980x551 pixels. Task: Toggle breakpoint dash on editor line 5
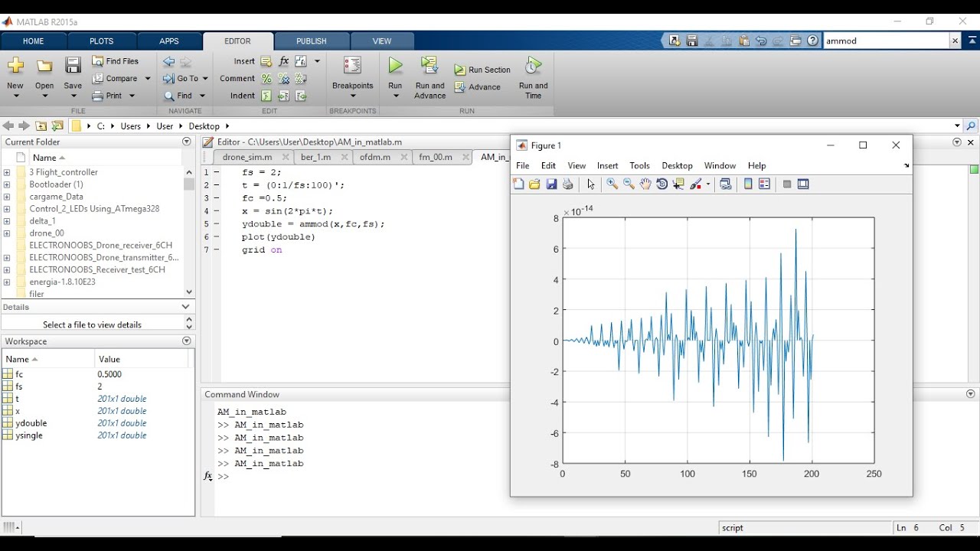click(x=217, y=224)
